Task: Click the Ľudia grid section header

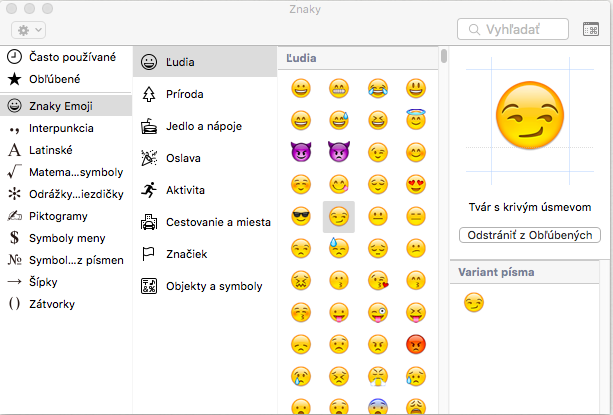Action: point(358,58)
